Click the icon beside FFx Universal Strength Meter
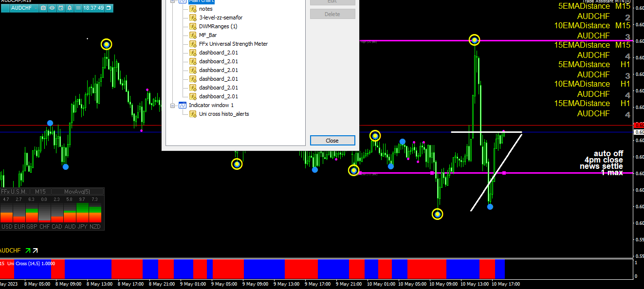Image resolution: width=644 pixels, height=289 pixels. [x=193, y=44]
